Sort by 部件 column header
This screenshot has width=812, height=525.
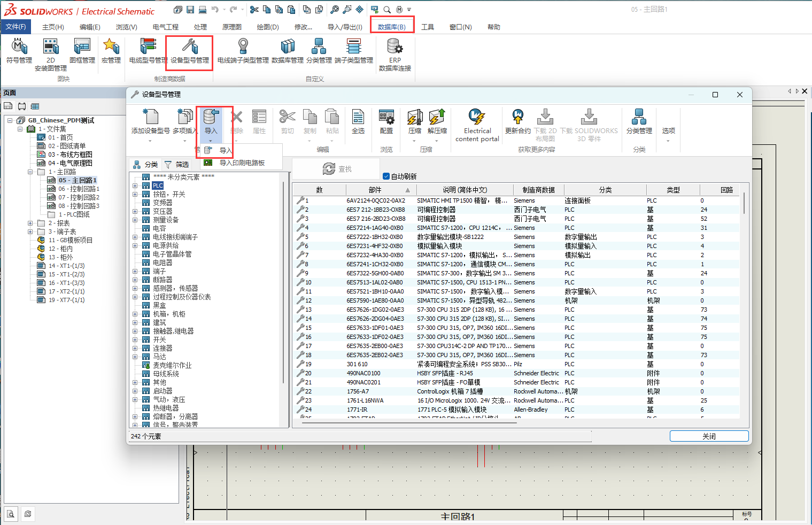tap(375, 190)
